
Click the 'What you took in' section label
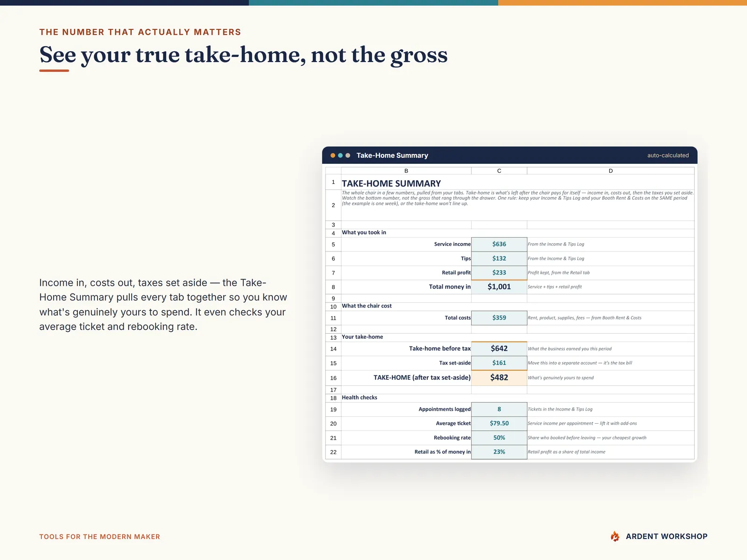click(364, 232)
